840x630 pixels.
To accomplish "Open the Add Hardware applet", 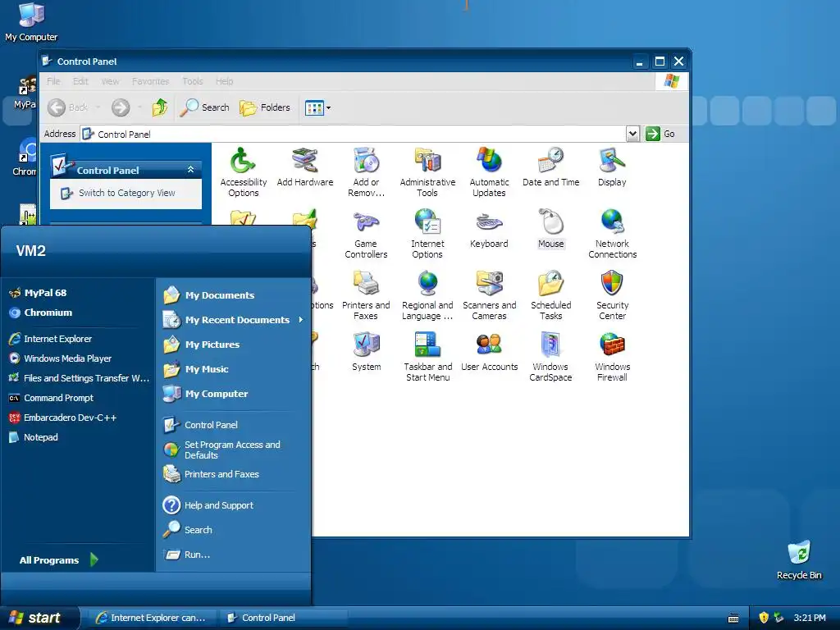I will pos(305,167).
